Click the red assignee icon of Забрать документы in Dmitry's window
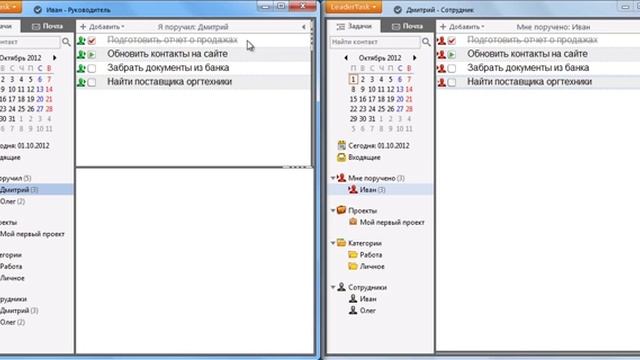 pos(441,68)
